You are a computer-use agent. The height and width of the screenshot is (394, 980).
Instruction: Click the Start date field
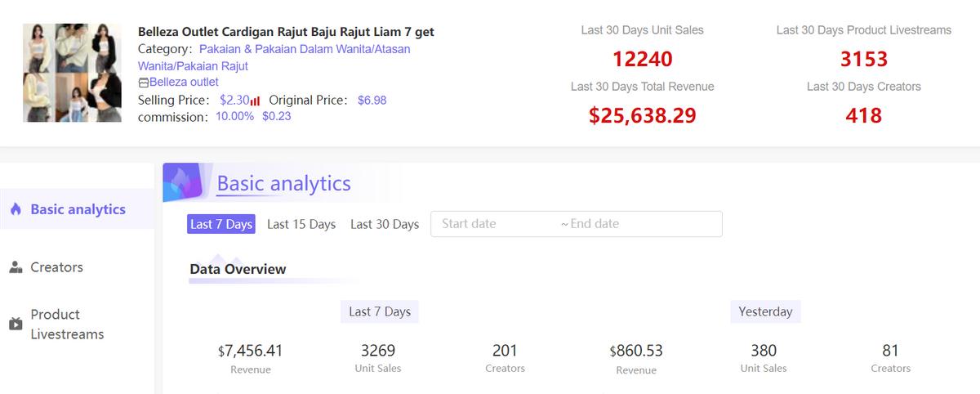490,224
